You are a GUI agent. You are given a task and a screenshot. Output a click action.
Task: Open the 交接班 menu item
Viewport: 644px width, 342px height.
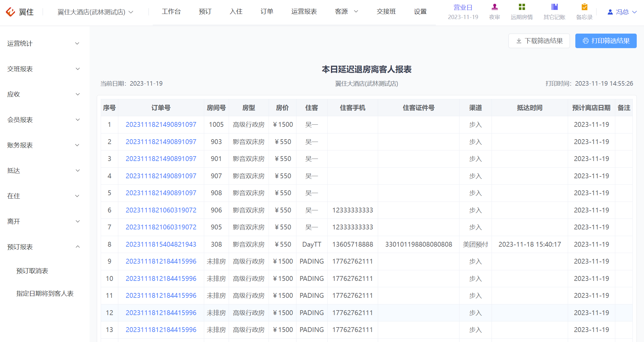coord(386,12)
